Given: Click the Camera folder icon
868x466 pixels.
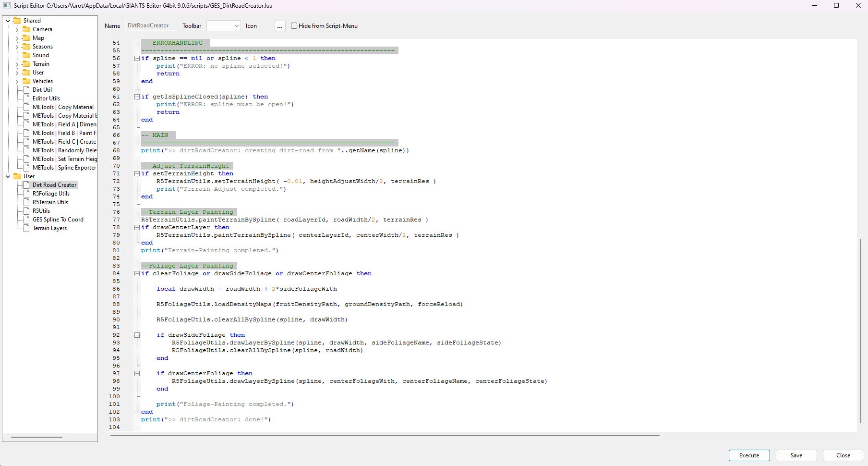Looking at the screenshot, I should (26, 29).
